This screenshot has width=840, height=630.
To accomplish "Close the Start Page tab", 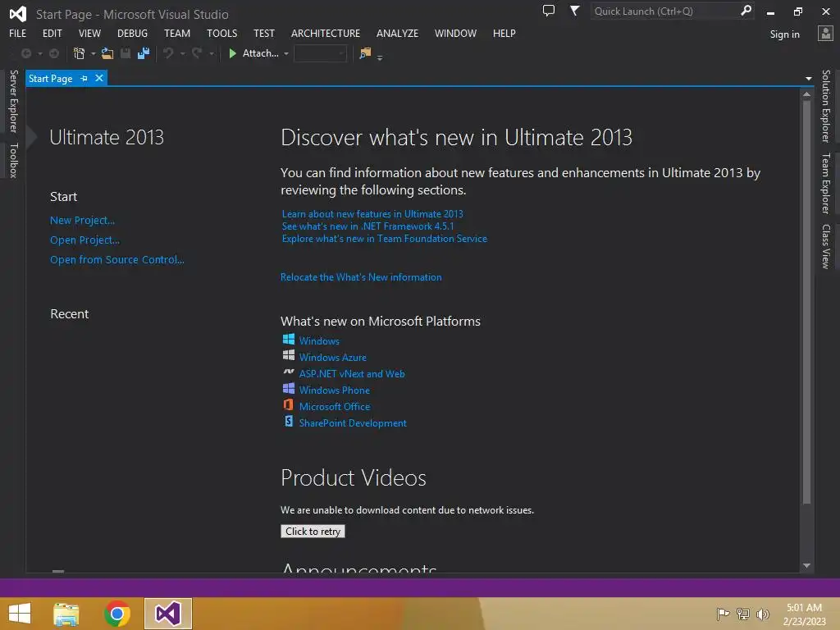I will pyautogui.click(x=99, y=78).
